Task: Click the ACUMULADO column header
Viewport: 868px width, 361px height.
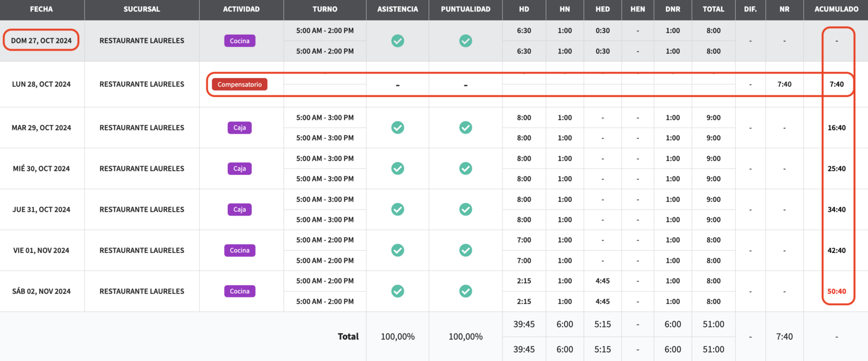Action: click(x=836, y=9)
